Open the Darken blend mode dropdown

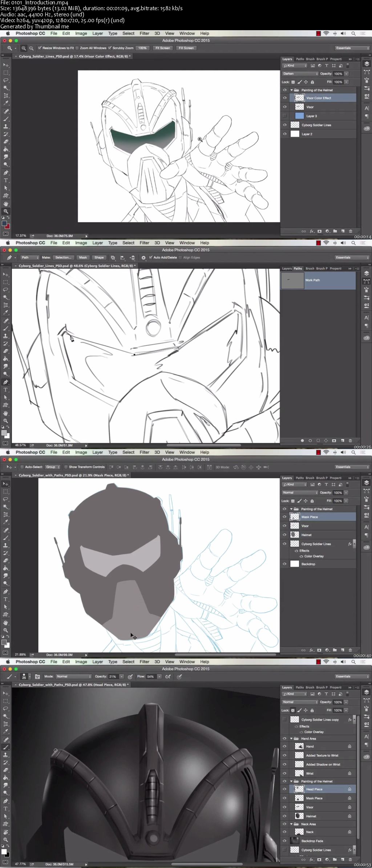(x=300, y=73)
